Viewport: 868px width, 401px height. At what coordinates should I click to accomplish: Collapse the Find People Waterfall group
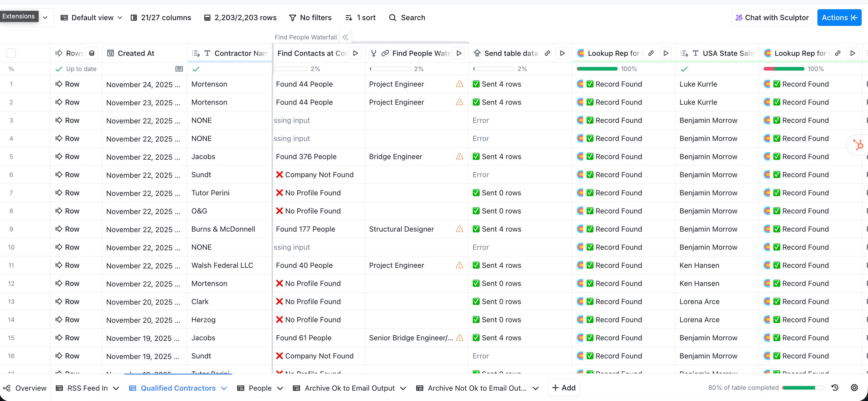345,37
